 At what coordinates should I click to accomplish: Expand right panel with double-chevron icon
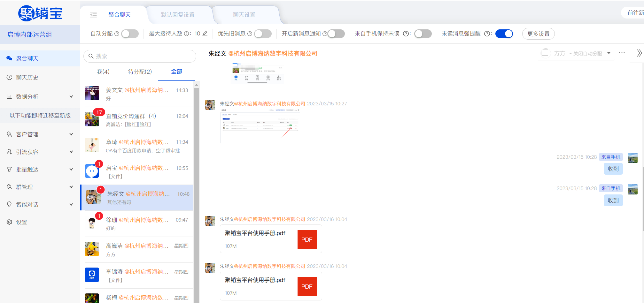tap(639, 53)
